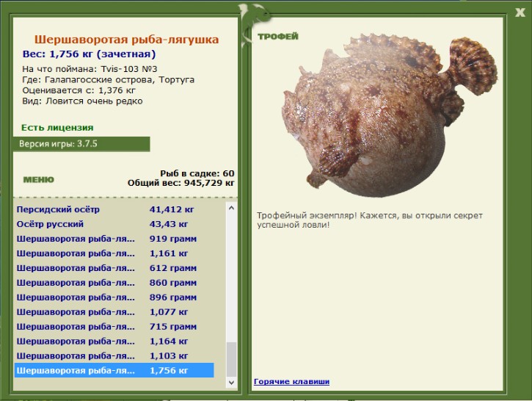Select the highlighted 1,756 кг fish entry

tap(114, 370)
